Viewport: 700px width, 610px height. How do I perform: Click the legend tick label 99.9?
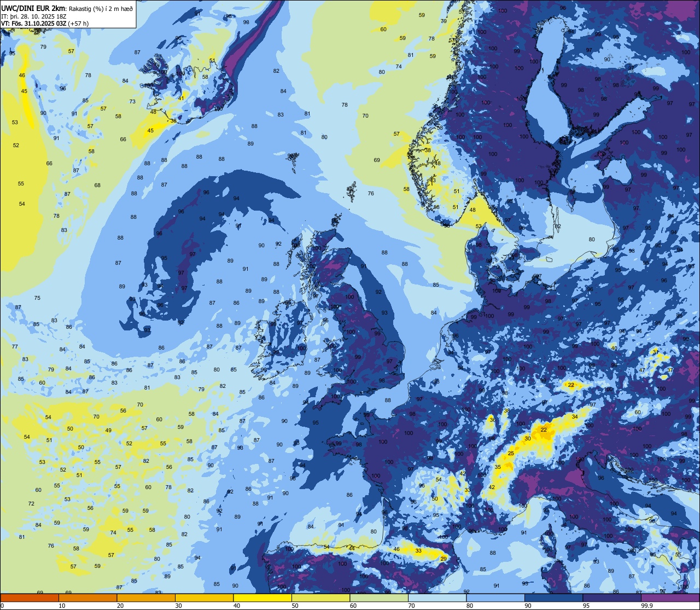(x=646, y=606)
